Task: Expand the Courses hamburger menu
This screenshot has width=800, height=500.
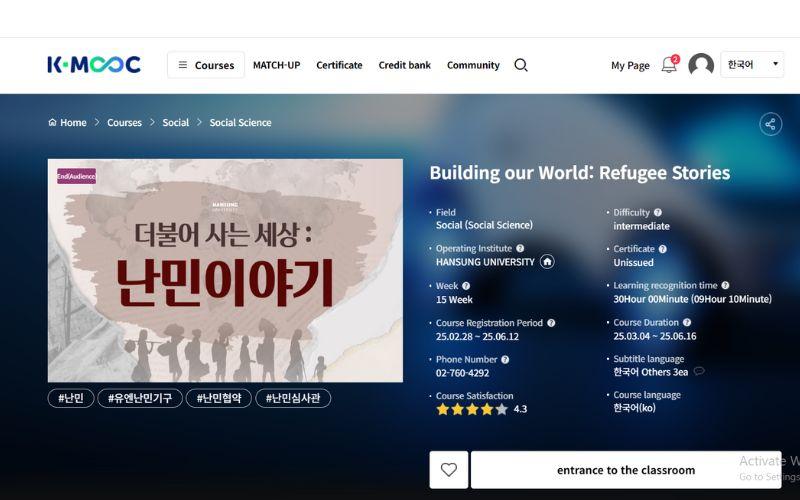Action: coord(206,65)
